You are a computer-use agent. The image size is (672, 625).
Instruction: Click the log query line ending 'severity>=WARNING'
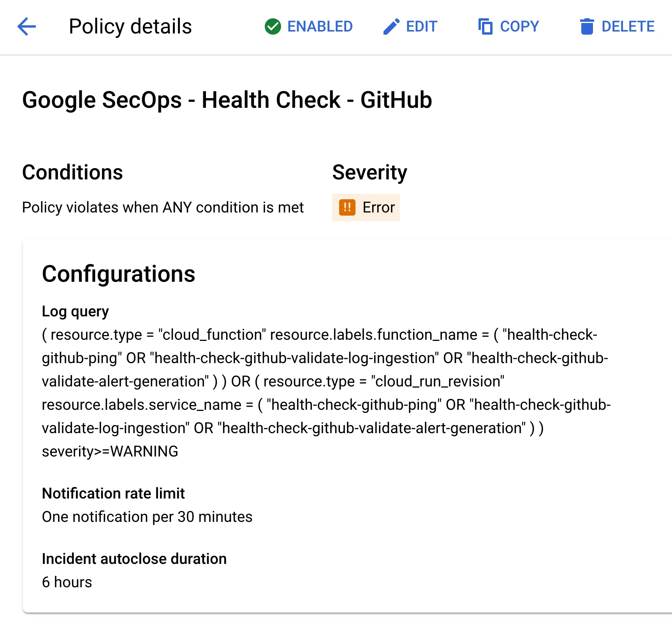click(x=110, y=451)
